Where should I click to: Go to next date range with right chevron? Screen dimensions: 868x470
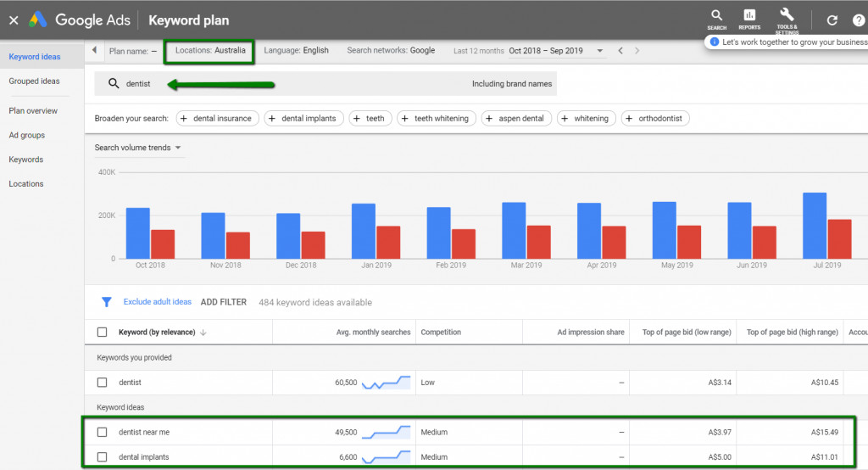[x=637, y=50]
